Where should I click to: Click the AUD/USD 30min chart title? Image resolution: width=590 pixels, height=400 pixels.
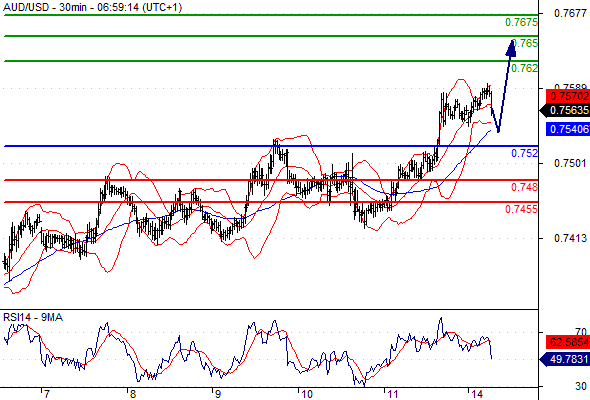(x=93, y=7)
